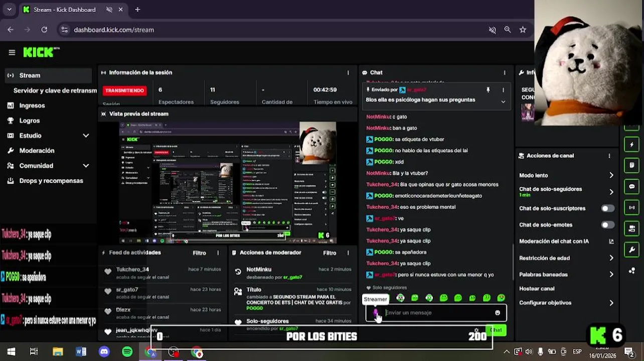644x361 pixels.
Task: Open Palabras baneadas settings arrow
Action: click(x=611, y=274)
